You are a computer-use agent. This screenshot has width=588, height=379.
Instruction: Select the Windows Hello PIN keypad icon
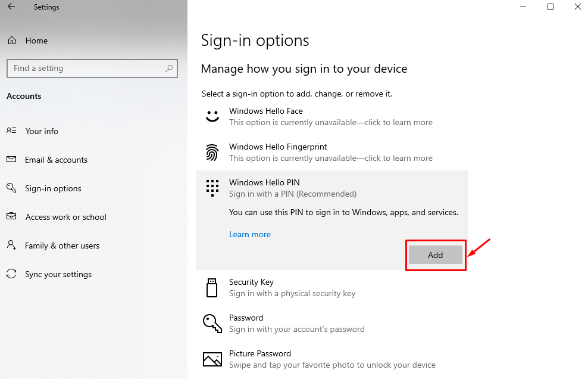[212, 188]
